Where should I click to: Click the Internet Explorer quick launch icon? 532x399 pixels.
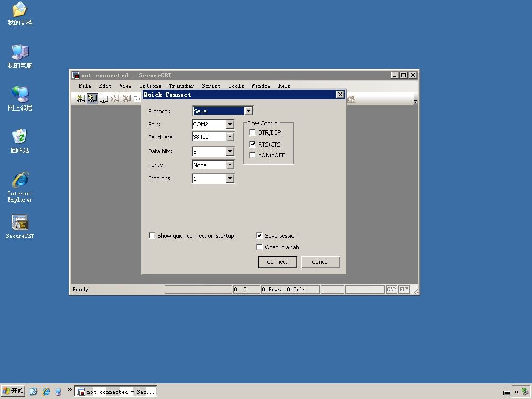tap(46, 392)
